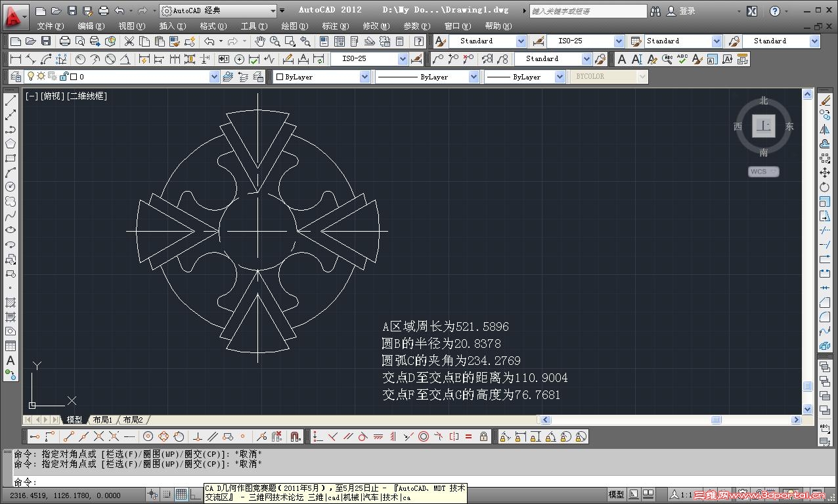Open the Help question mark icon
The width and height of the screenshot is (838, 504).
[419, 41]
